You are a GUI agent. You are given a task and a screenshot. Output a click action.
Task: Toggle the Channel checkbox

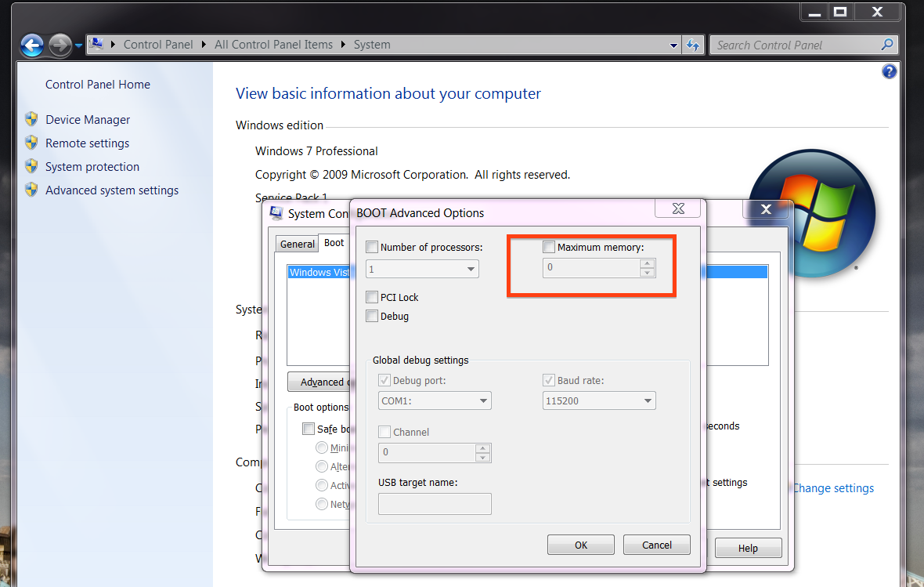click(384, 432)
